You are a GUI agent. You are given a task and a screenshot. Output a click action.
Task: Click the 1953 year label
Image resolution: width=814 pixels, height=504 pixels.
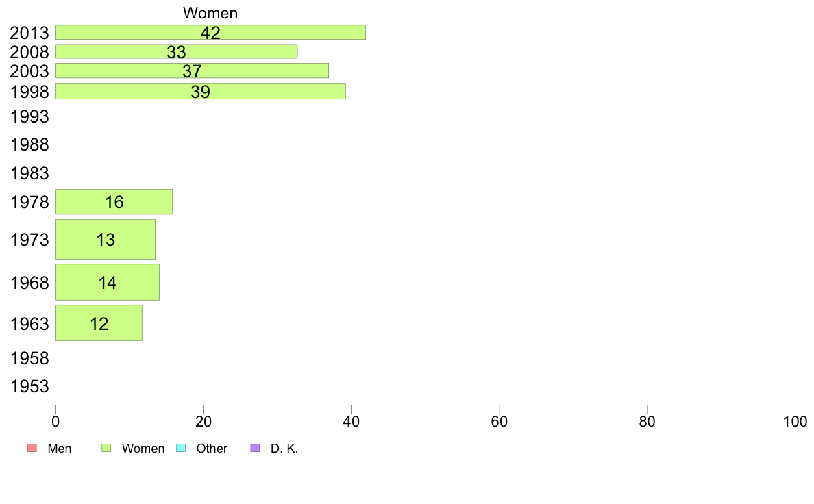(x=29, y=386)
